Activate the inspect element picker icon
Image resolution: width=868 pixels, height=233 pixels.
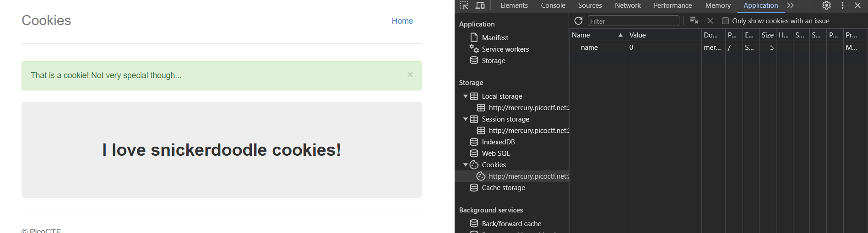464,5
